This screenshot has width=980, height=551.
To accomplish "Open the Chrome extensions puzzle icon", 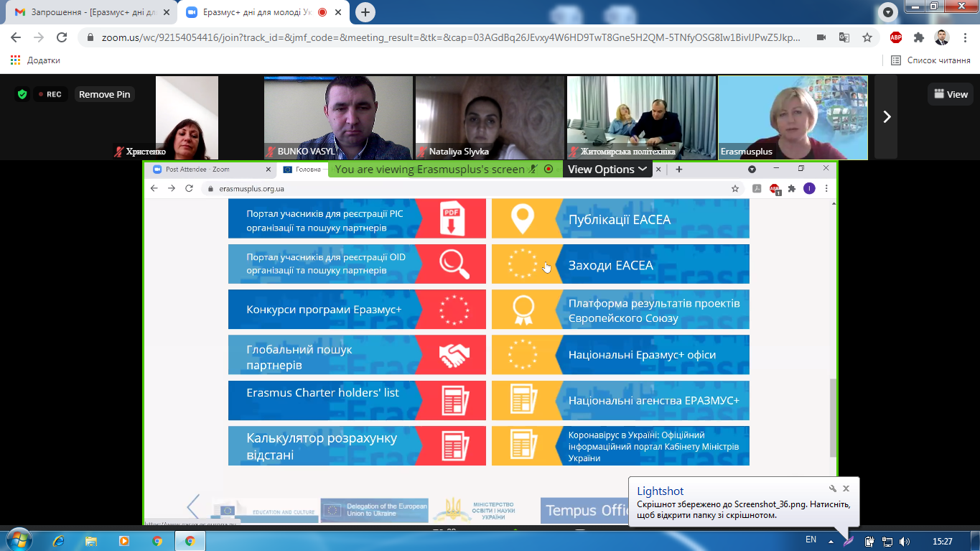I will (x=919, y=37).
